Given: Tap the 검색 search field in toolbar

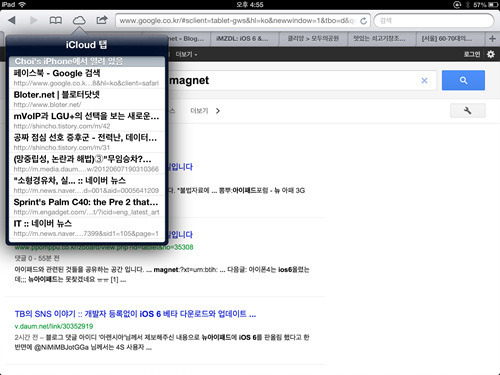Looking at the screenshot, I should click(434, 21).
